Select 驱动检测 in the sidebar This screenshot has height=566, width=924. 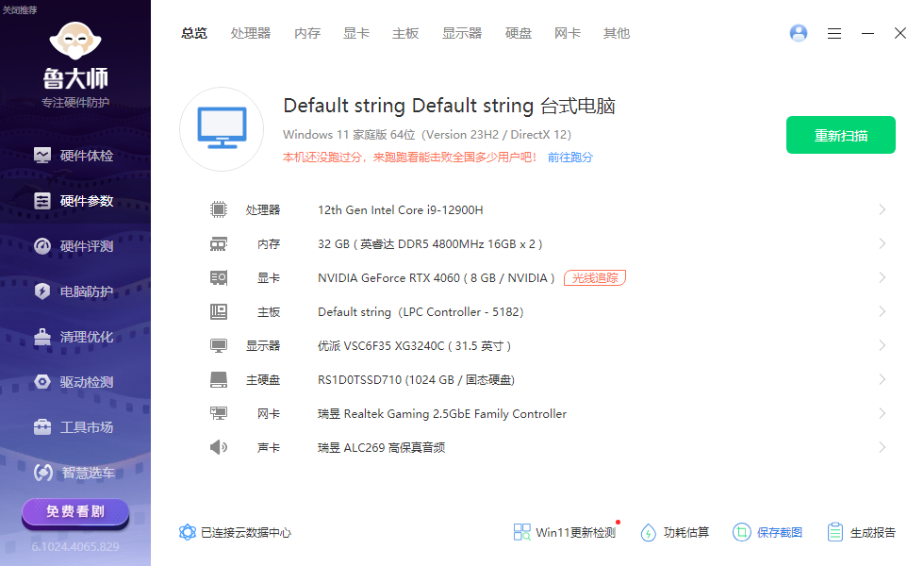[74, 382]
